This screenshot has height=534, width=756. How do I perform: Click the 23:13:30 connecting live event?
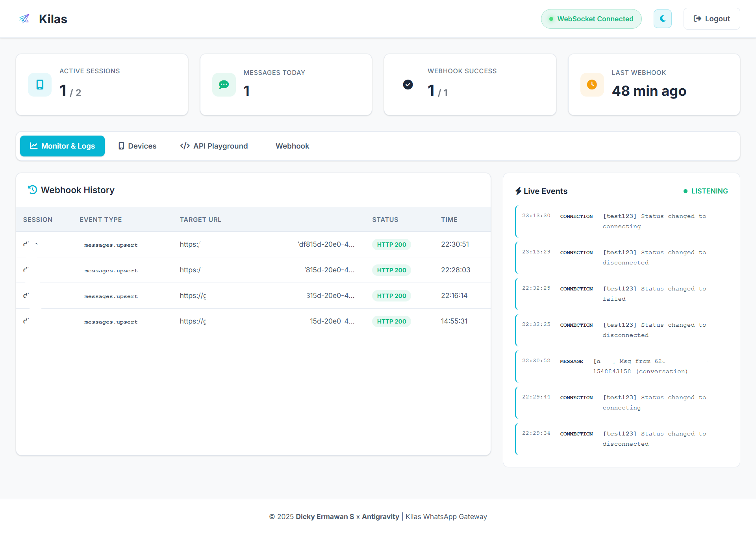click(621, 221)
